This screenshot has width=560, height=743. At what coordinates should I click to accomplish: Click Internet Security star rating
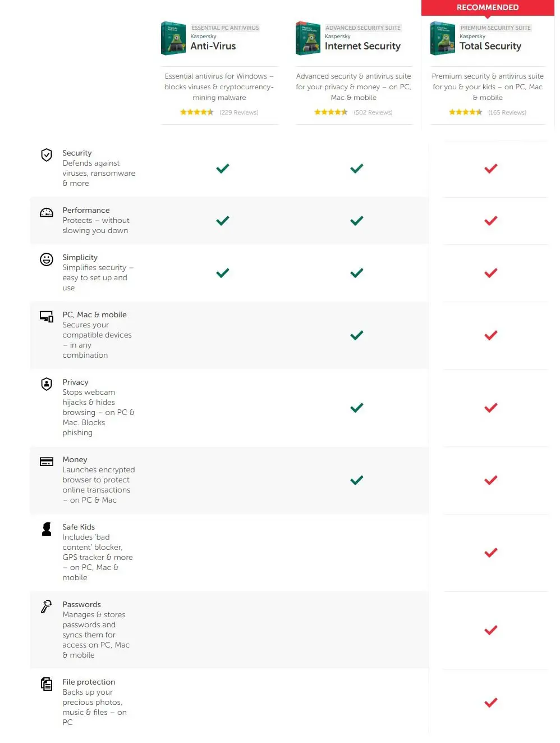[x=331, y=112]
